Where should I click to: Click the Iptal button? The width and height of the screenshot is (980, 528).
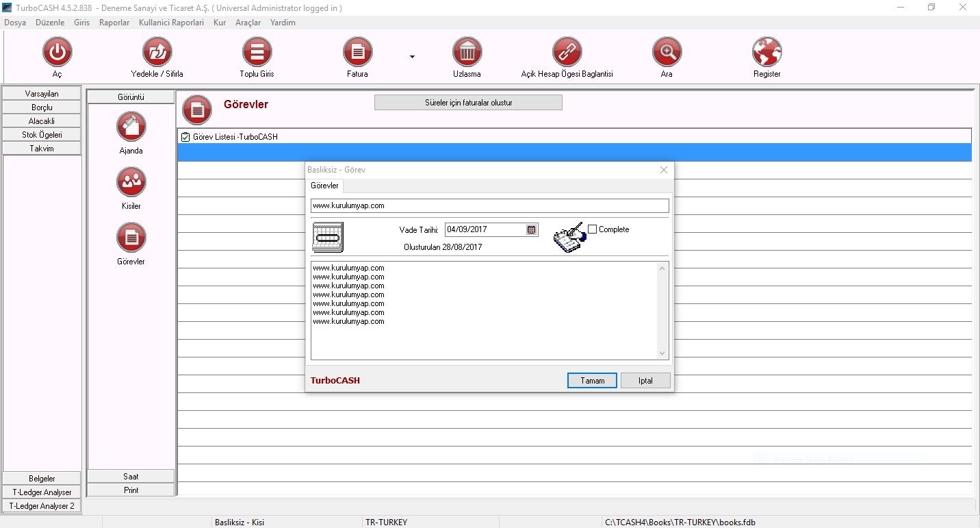[645, 381]
